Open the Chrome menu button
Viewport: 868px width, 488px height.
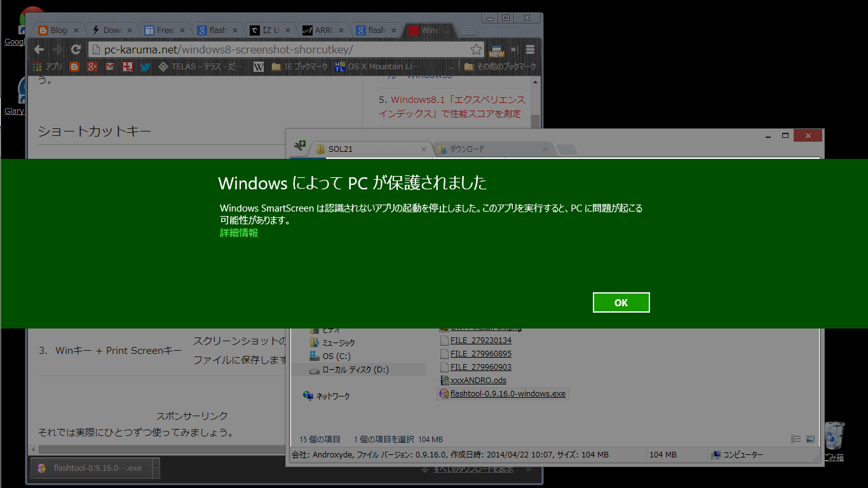pyautogui.click(x=532, y=48)
